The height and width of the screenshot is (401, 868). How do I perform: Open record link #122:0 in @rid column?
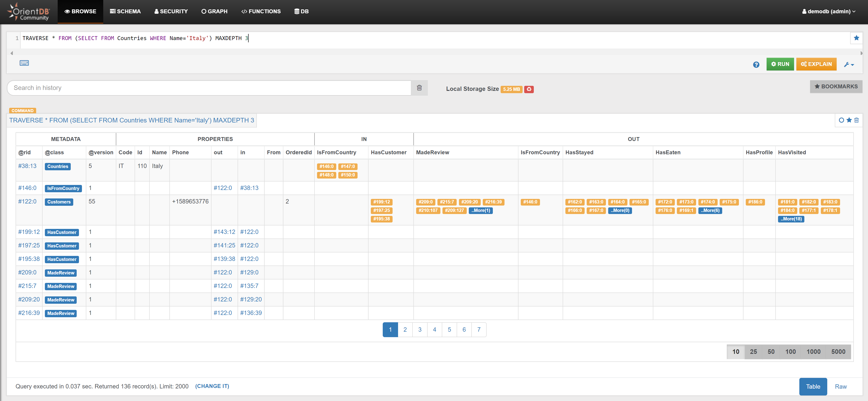click(27, 201)
